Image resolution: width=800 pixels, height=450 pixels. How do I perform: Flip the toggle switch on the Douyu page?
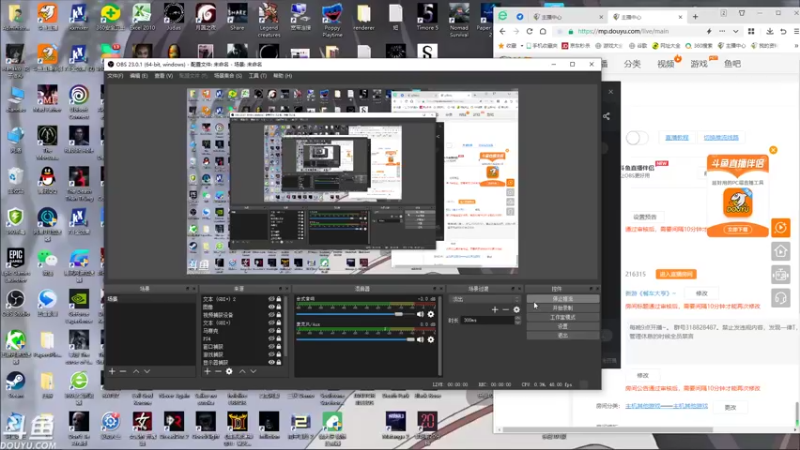(x=637, y=138)
